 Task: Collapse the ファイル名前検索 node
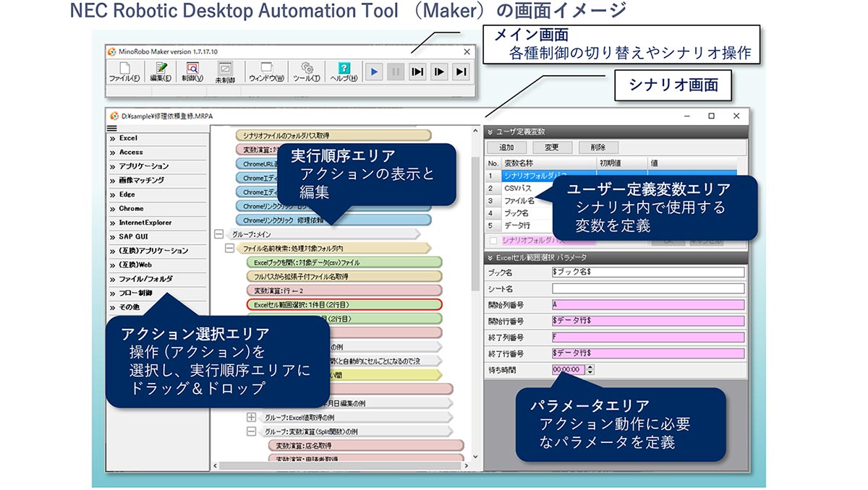click(229, 248)
